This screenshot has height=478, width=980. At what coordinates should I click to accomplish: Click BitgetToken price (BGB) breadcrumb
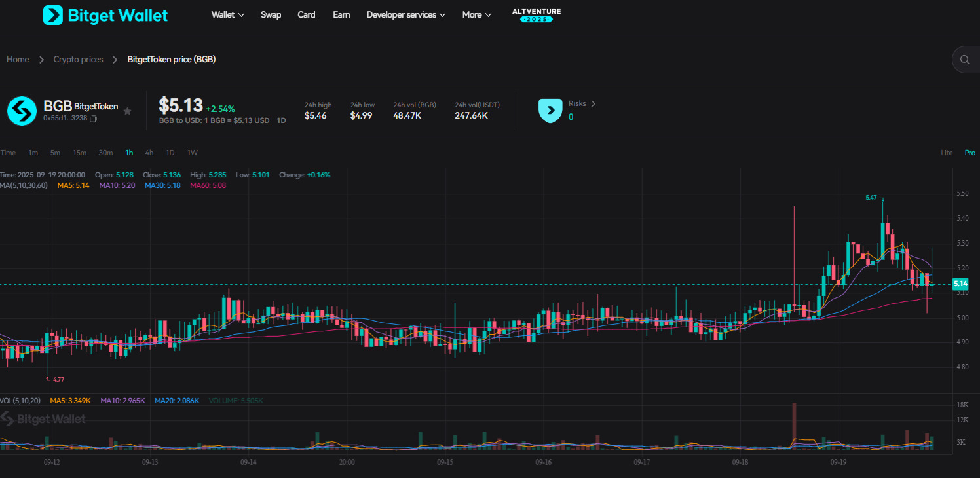click(x=172, y=60)
